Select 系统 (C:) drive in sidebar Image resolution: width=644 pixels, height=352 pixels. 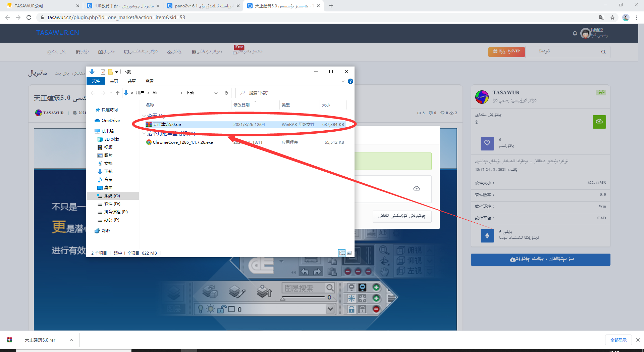click(112, 196)
